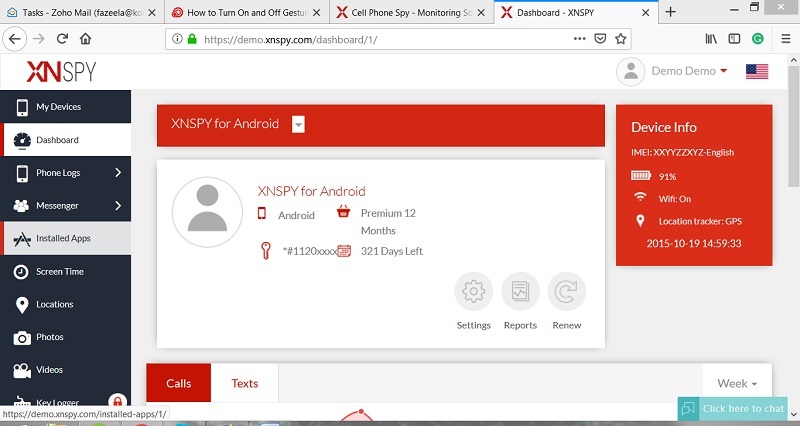The image size is (800, 426).
Task: Open Installed Apps page
Action: point(65,238)
